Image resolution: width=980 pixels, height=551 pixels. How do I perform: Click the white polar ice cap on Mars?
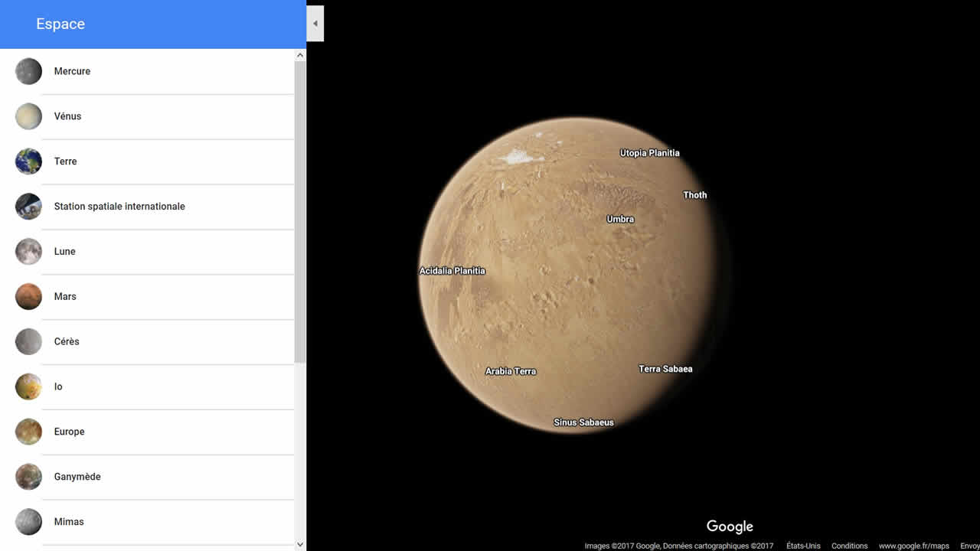pyautogui.click(x=518, y=156)
